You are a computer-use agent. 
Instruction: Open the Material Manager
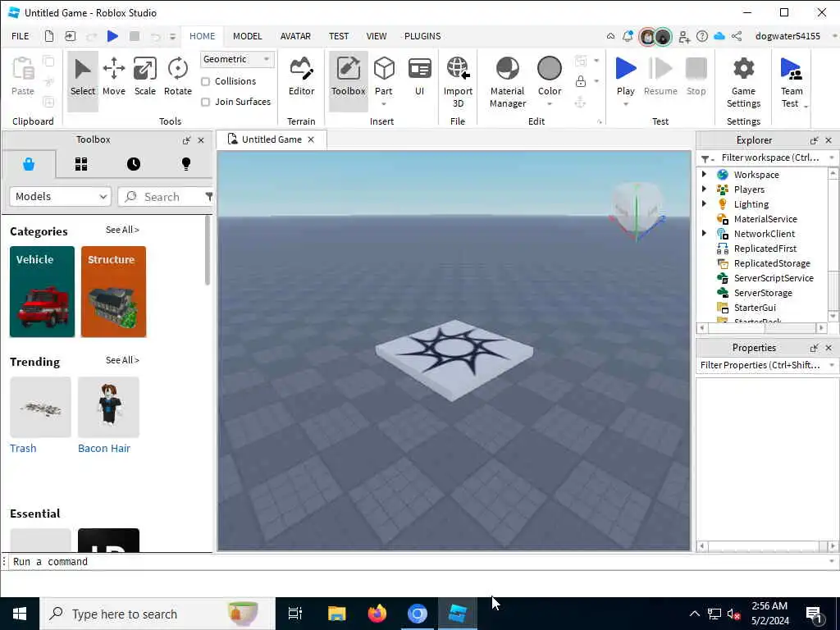point(507,82)
